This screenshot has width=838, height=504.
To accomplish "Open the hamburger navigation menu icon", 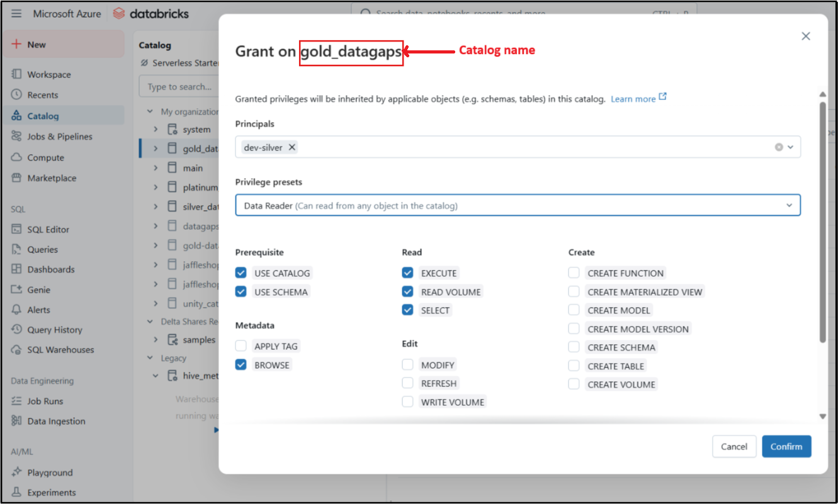I will point(16,14).
